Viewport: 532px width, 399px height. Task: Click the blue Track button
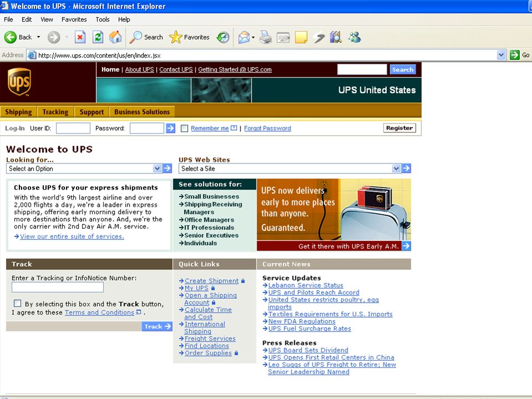(x=157, y=326)
